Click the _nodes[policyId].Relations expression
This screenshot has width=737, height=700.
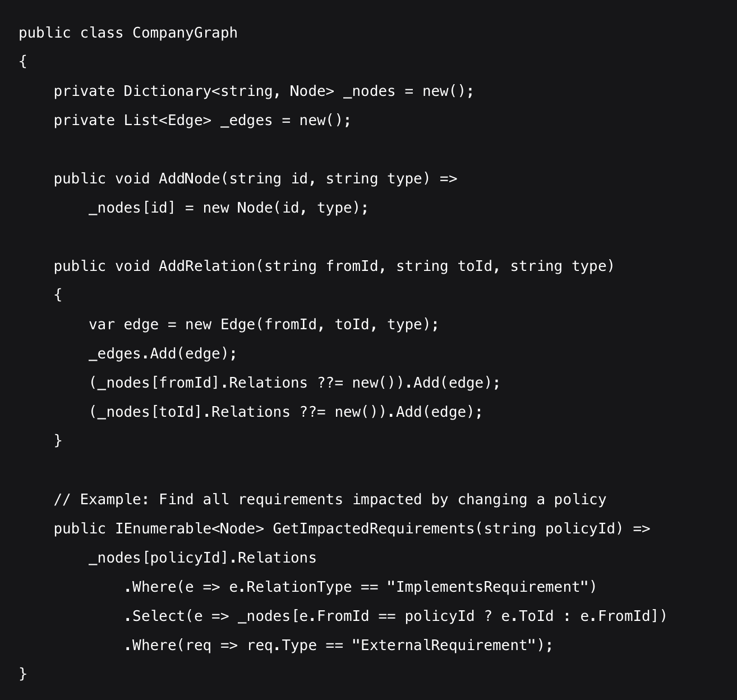click(202, 558)
